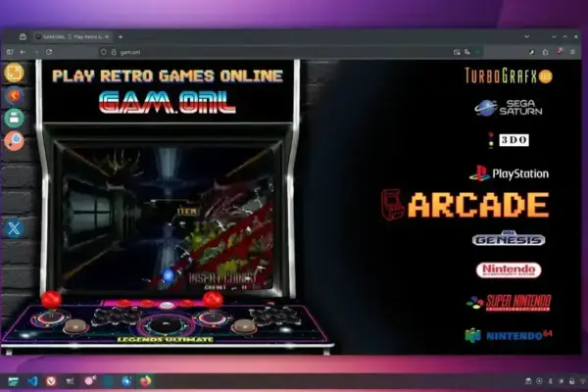This screenshot has width=588, height=392.
Task: Select the TurboGrafx-16 system logo
Action: point(509,75)
